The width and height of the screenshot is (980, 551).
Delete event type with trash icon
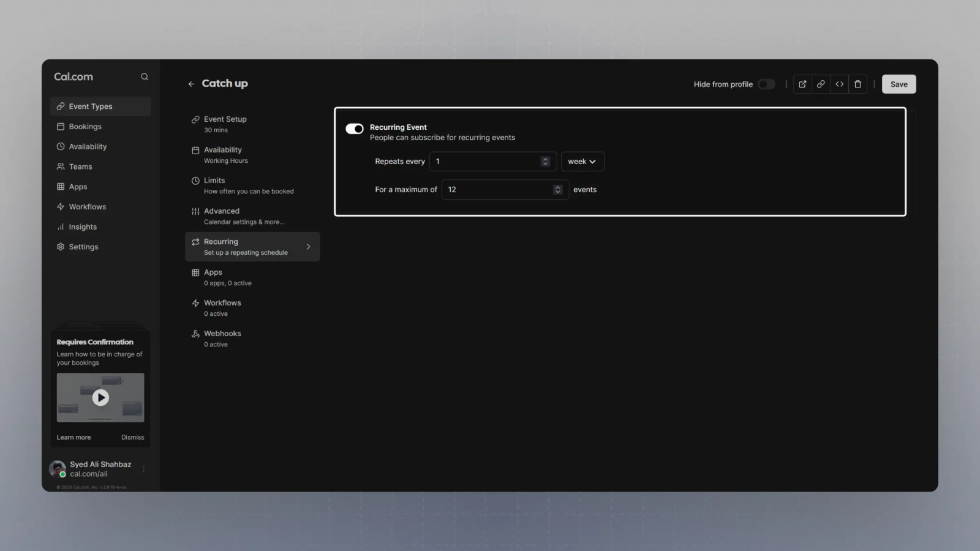tap(858, 84)
